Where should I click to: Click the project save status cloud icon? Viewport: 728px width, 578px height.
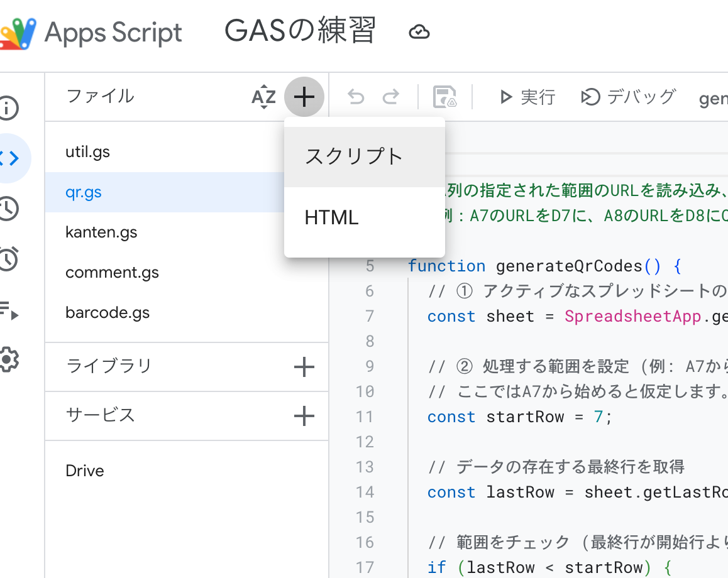tap(419, 31)
